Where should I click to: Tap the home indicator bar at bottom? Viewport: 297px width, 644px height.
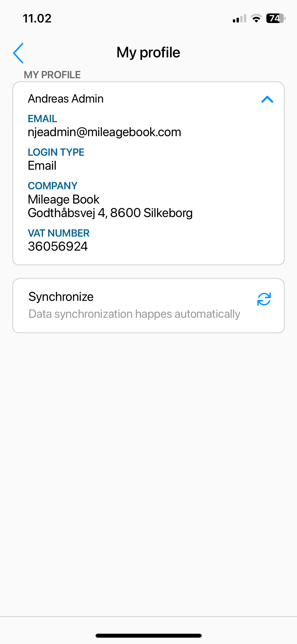point(149,636)
